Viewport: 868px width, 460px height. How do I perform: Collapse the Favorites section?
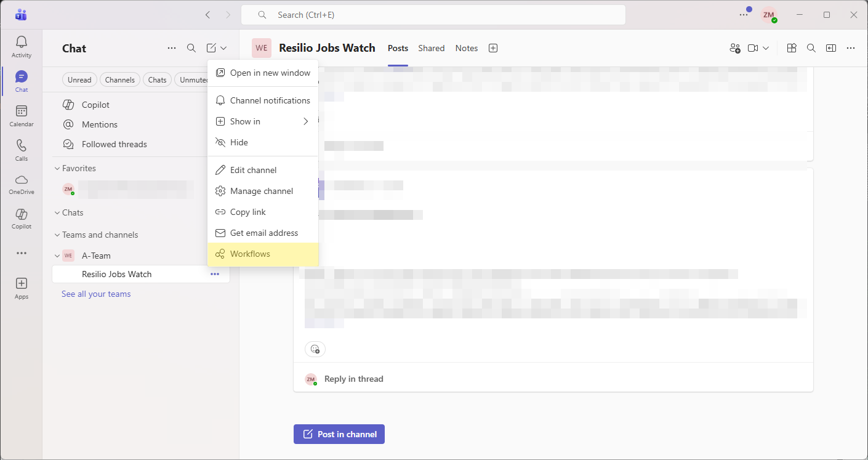pos(57,168)
